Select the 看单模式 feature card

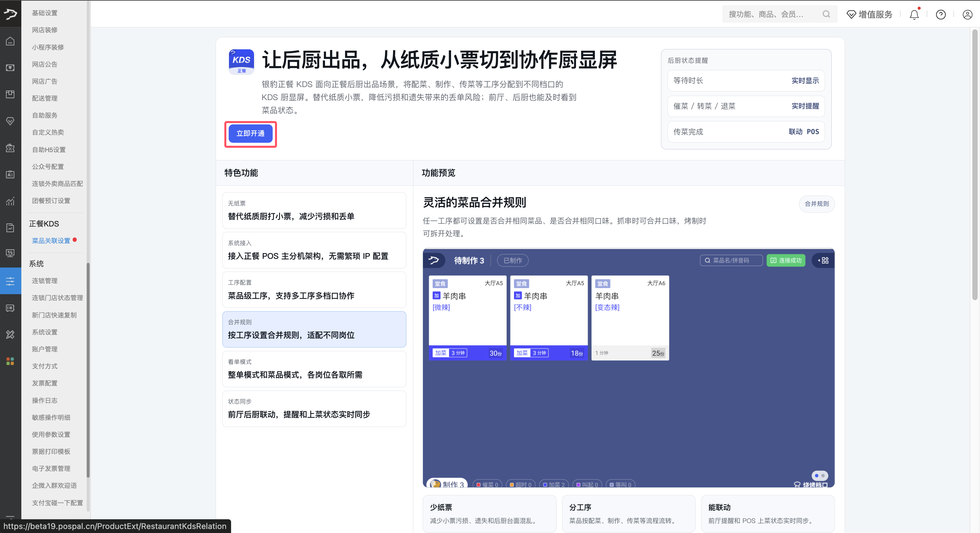pyautogui.click(x=314, y=369)
